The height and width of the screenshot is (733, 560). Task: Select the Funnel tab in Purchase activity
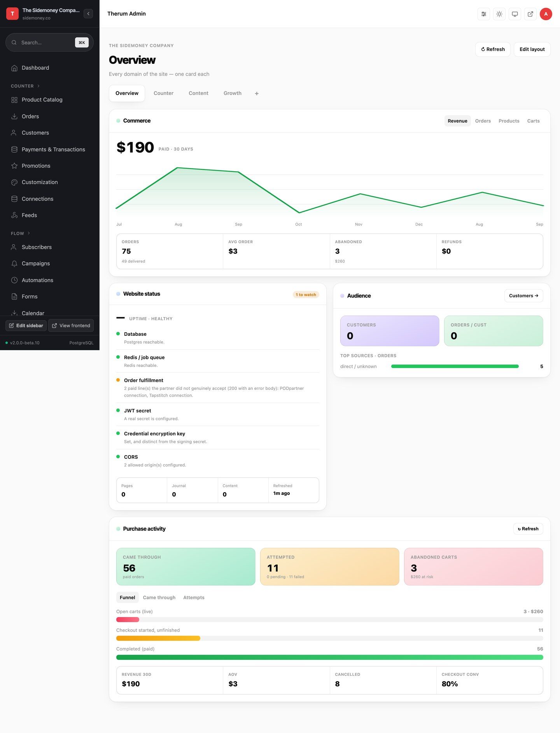pyautogui.click(x=128, y=598)
